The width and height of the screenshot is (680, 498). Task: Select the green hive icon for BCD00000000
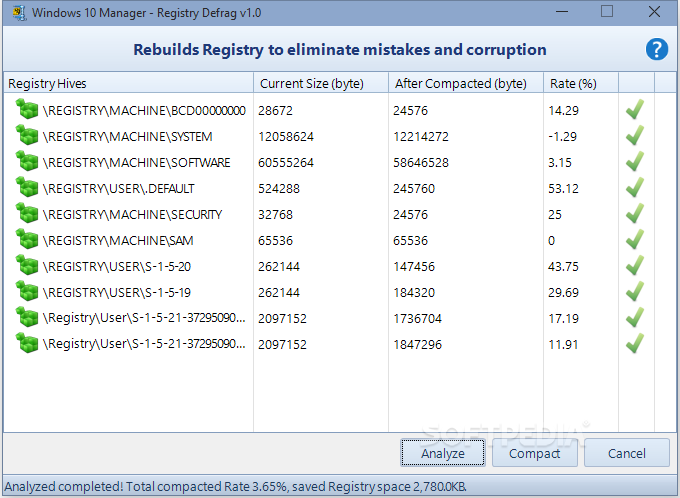point(27,109)
